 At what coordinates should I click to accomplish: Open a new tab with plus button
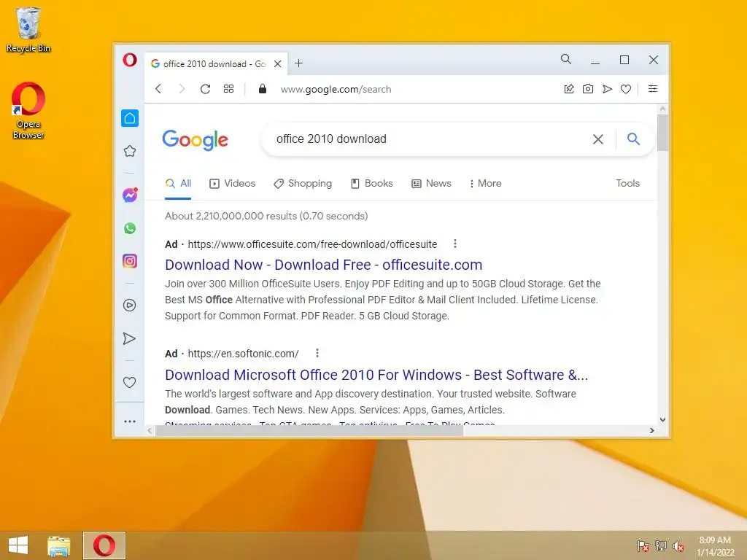[298, 63]
